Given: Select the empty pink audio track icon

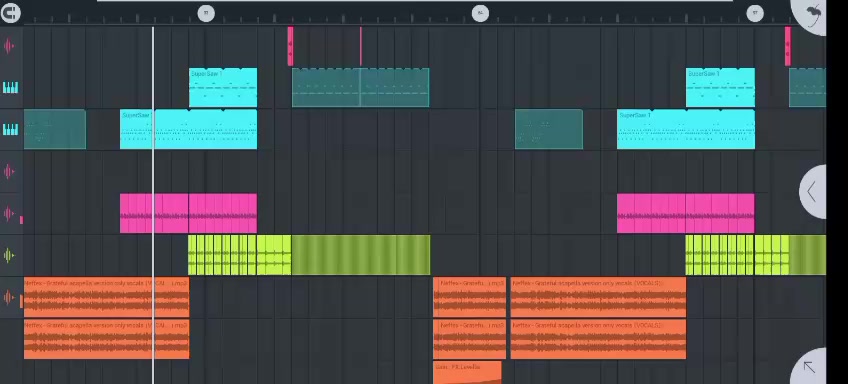Looking at the screenshot, I should pyautogui.click(x=10, y=171).
